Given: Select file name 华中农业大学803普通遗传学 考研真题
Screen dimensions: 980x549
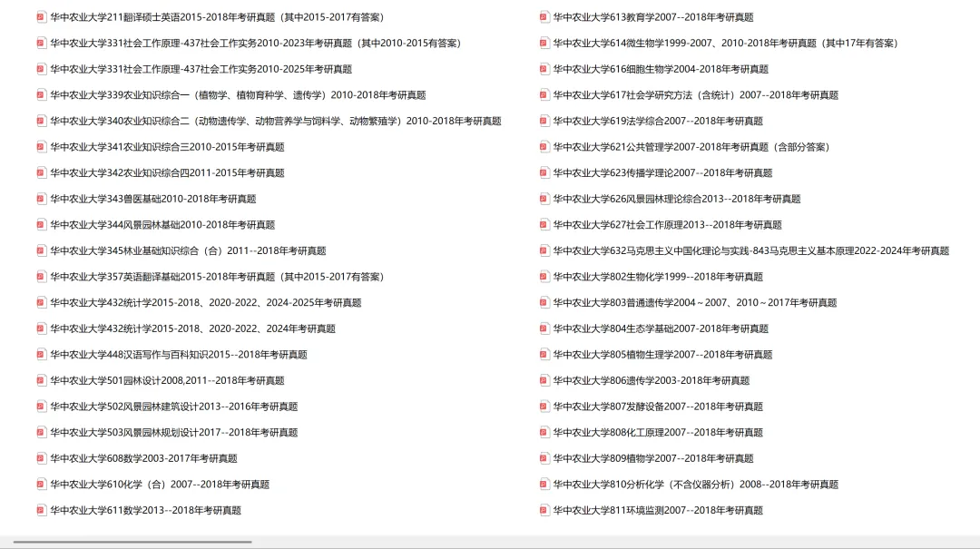Looking at the screenshot, I should click(695, 303).
